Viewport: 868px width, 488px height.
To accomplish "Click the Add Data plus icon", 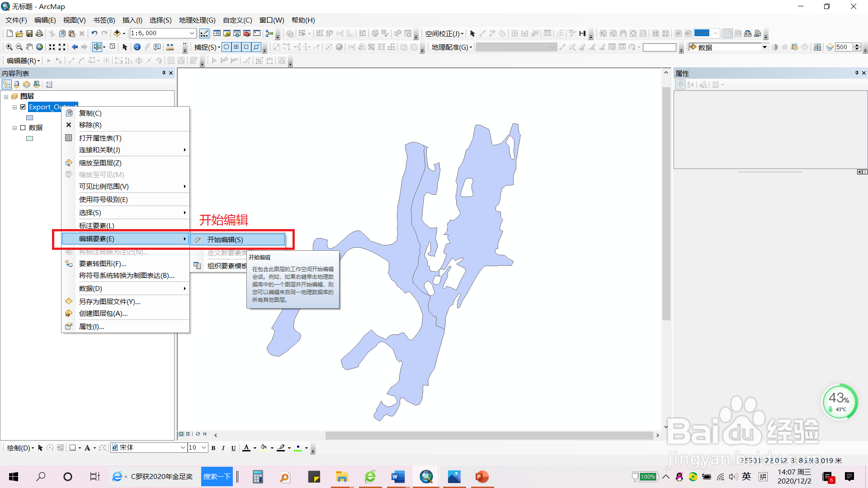I will [x=118, y=33].
